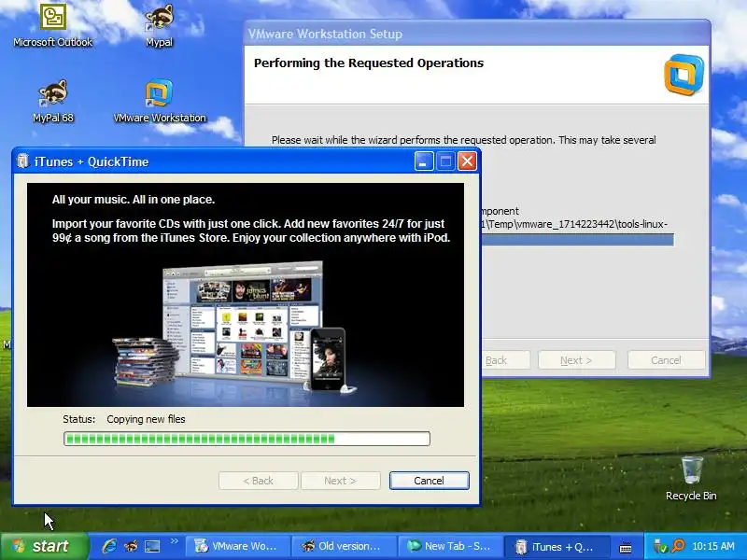Screen dimensions: 747x560
Task: Click the Back button in iTunes installer
Action: [x=259, y=481]
